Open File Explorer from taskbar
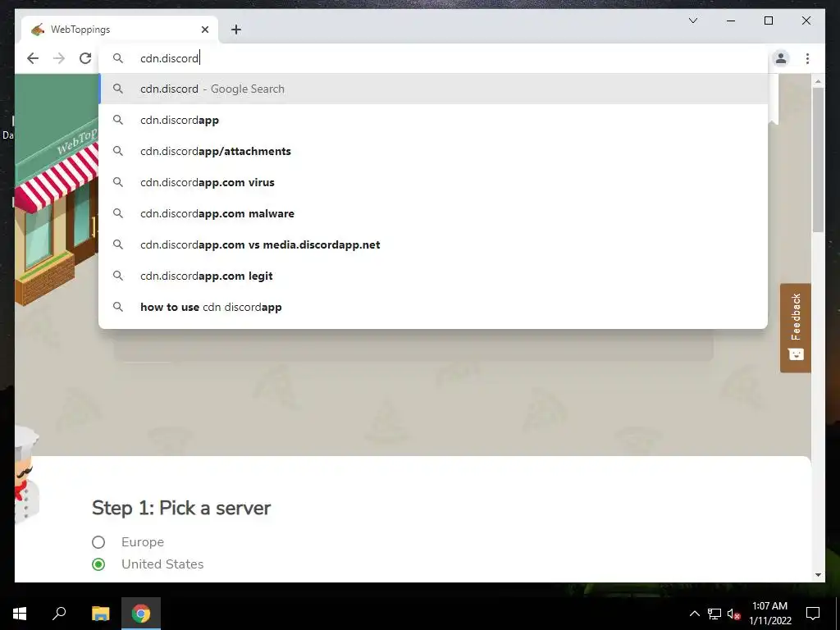This screenshot has width=840, height=630. (100, 614)
